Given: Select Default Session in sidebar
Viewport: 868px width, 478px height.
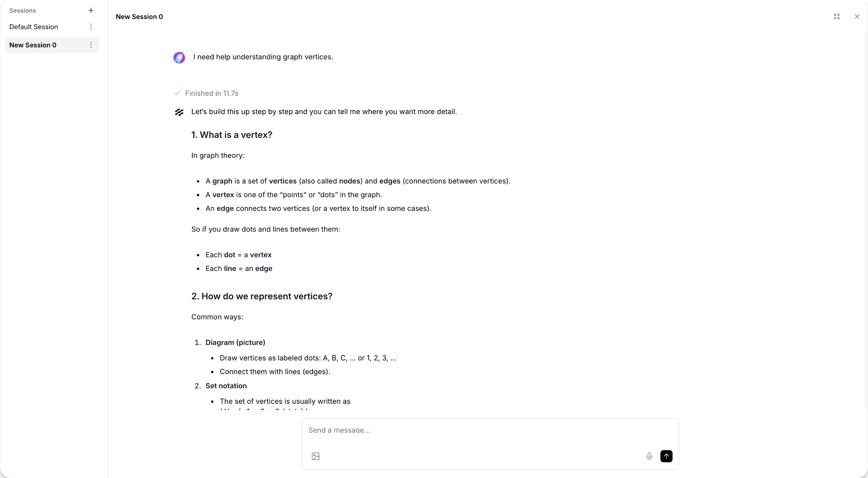Looking at the screenshot, I should coord(34,27).
